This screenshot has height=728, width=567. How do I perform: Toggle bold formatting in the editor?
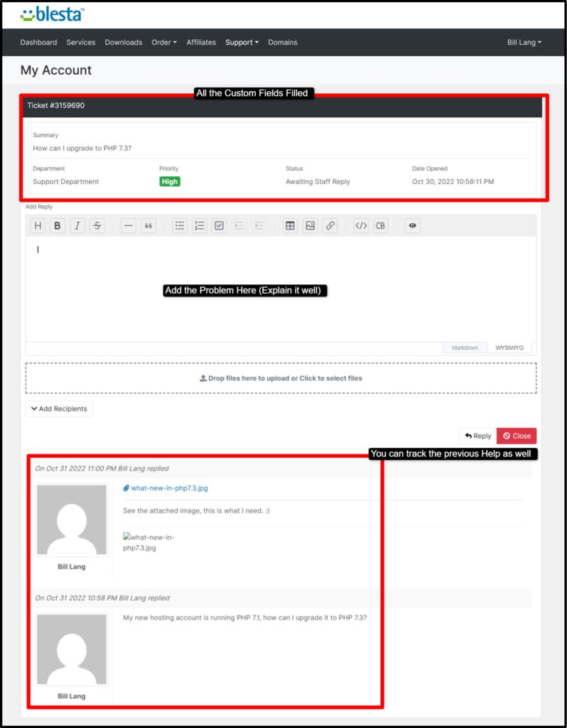pos(58,225)
